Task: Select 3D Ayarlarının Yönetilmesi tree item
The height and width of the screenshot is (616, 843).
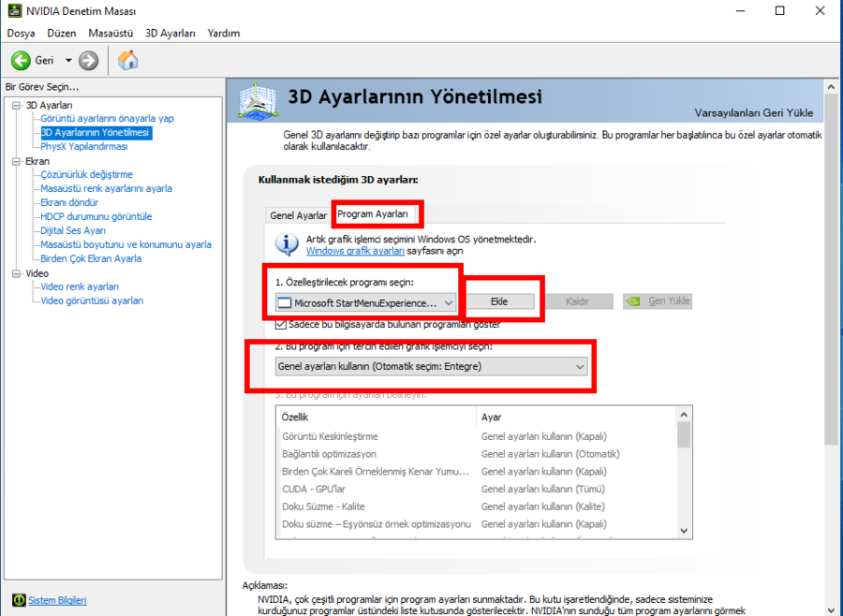Action: [x=95, y=132]
